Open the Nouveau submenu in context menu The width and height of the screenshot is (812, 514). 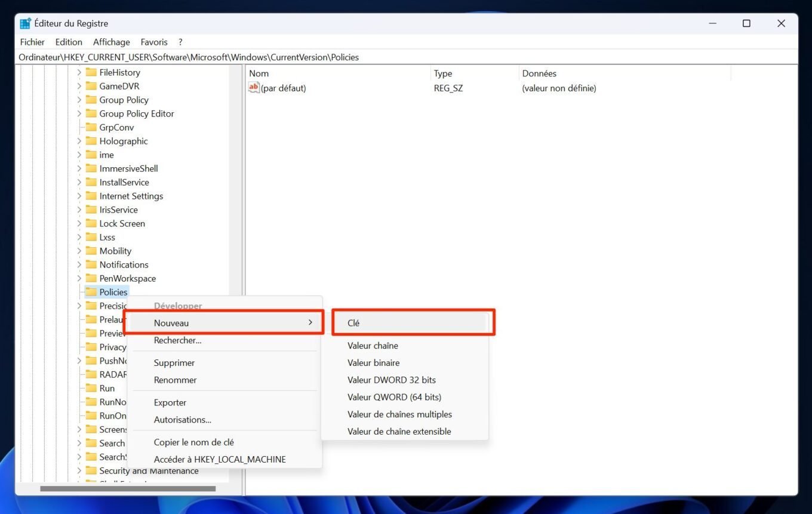[225, 322]
